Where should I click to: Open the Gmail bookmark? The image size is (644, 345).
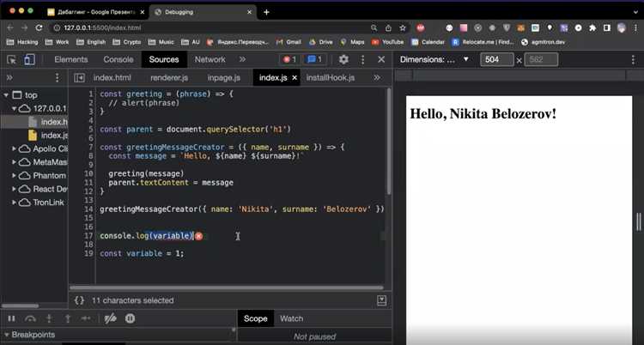[289, 42]
